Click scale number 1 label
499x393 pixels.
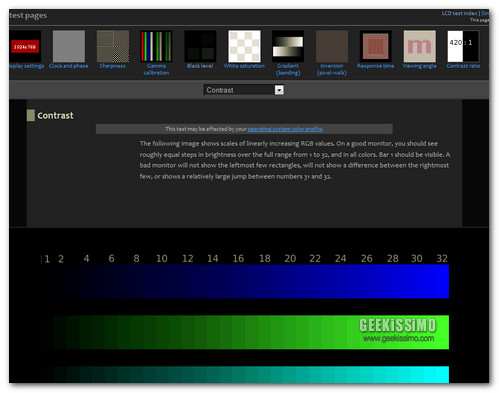[47, 259]
